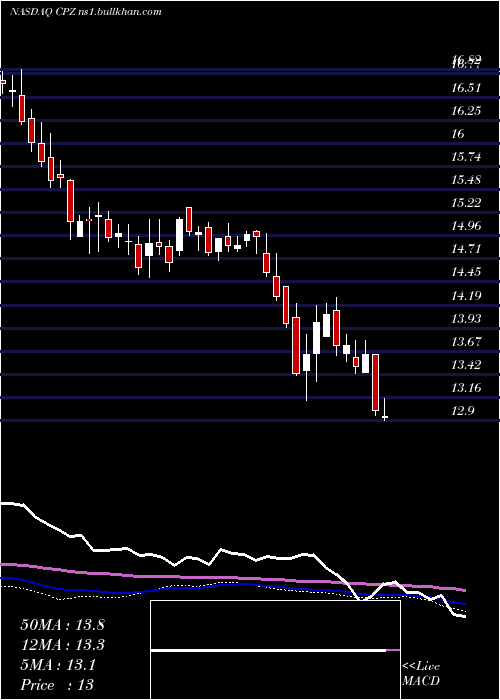This screenshot has width=500, height=700.
Task: Click the 14.71 price label
Action: click(466, 249)
